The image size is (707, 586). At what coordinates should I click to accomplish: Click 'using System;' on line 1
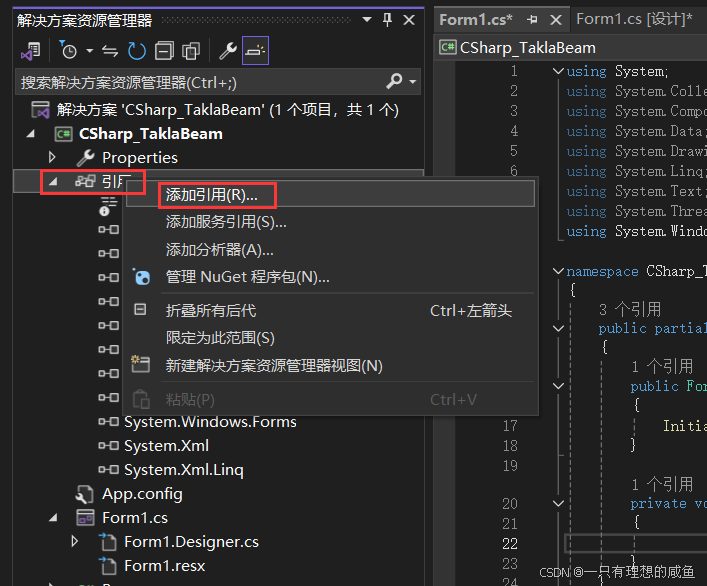click(x=617, y=71)
